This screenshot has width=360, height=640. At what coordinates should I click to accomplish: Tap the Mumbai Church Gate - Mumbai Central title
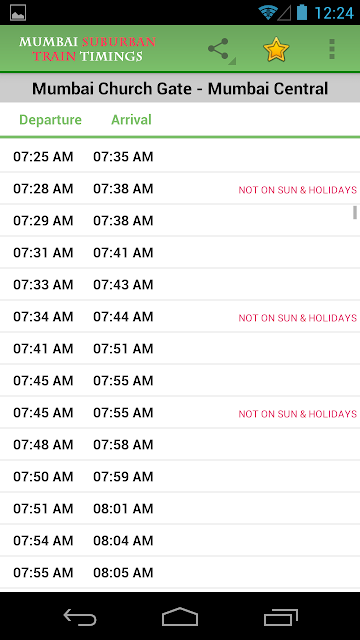(x=180, y=88)
